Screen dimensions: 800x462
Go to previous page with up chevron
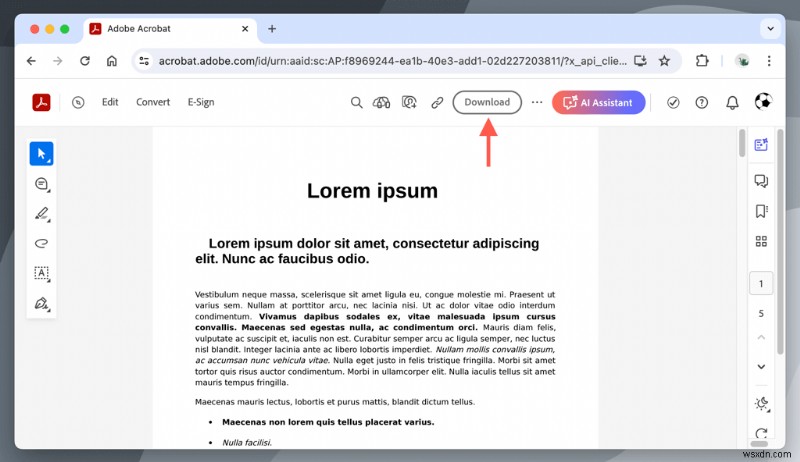761,337
